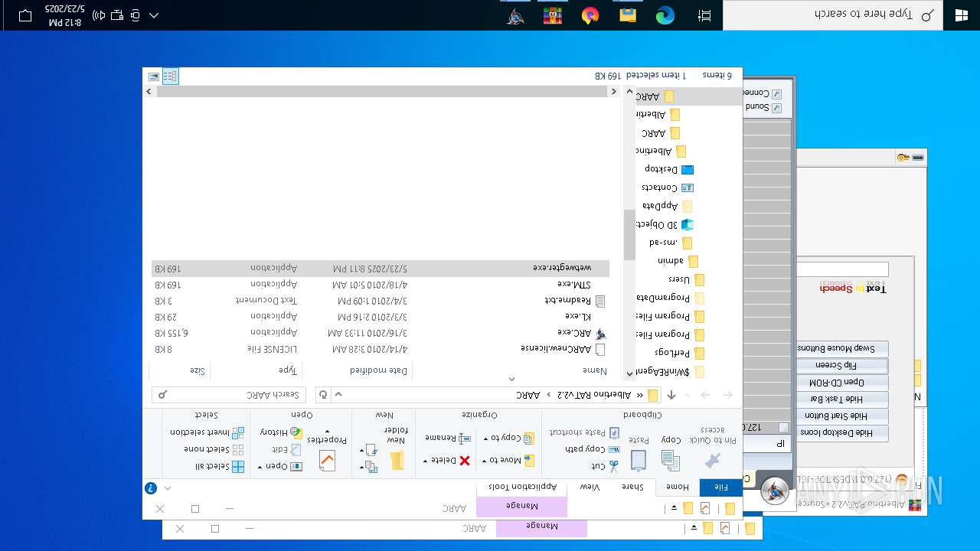
Task: Click the Select none icon
Action: pyautogui.click(x=238, y=449)
